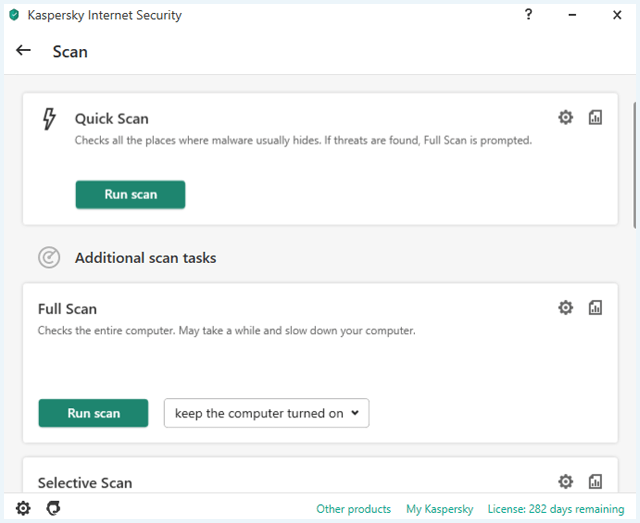This screenshot has width=640, height=523.
Task: Click the Full Scan heading
Action: [67, 309]
